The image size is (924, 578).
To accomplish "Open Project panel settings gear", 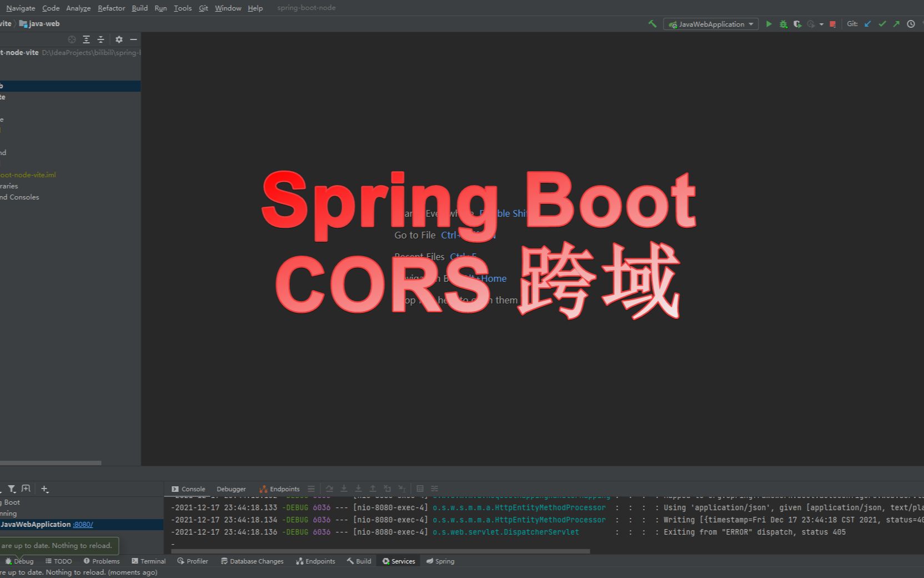I will click(119, 39).
